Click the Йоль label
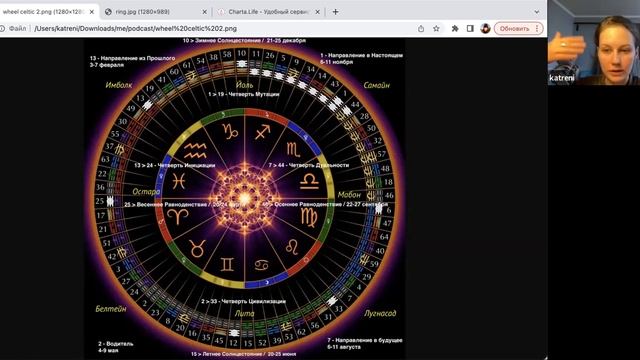Viewport: 640px width, 360px height. pos(244,85)
